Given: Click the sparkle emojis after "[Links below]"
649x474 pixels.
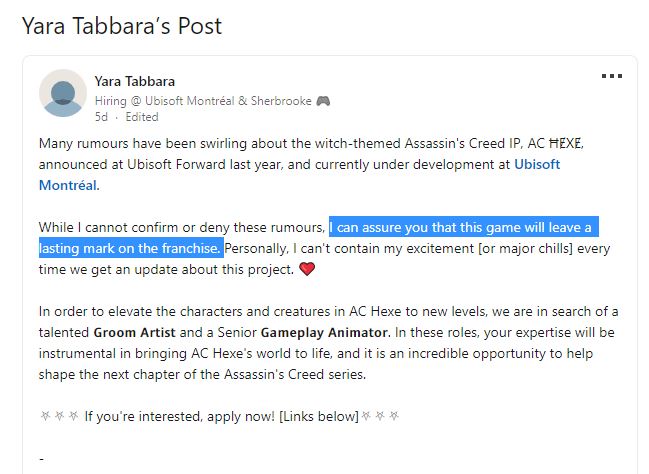Looking at the screenshot, I should coord(379,414).
